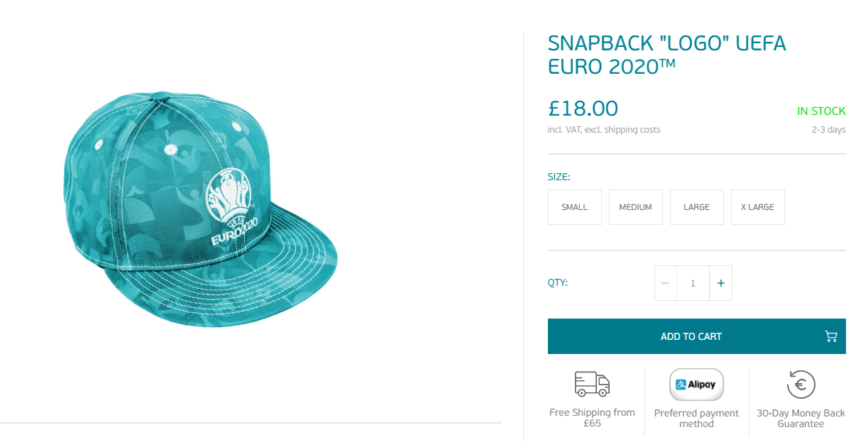Decrease quantity with the minus button
This screenshot has height=442, width=868.
665,283
